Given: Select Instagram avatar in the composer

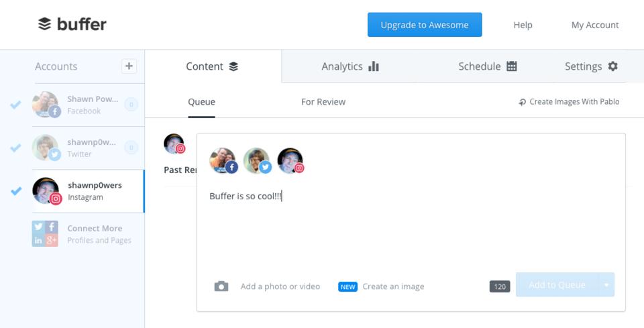Looking at the screenshot, I should tap(290, 161).
